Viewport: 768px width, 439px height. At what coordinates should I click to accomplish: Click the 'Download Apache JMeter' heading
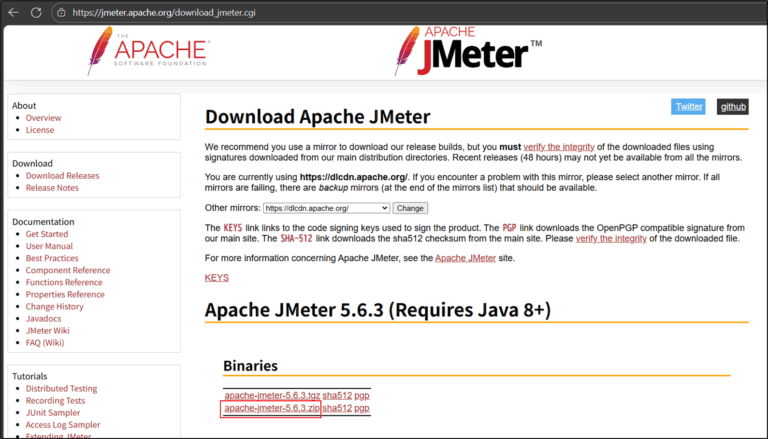click(x=317, y=117)
